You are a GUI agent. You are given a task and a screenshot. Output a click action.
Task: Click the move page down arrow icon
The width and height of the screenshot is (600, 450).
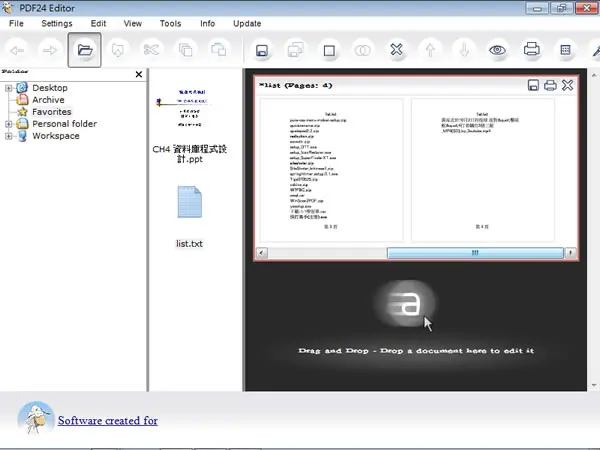(464, 50)
